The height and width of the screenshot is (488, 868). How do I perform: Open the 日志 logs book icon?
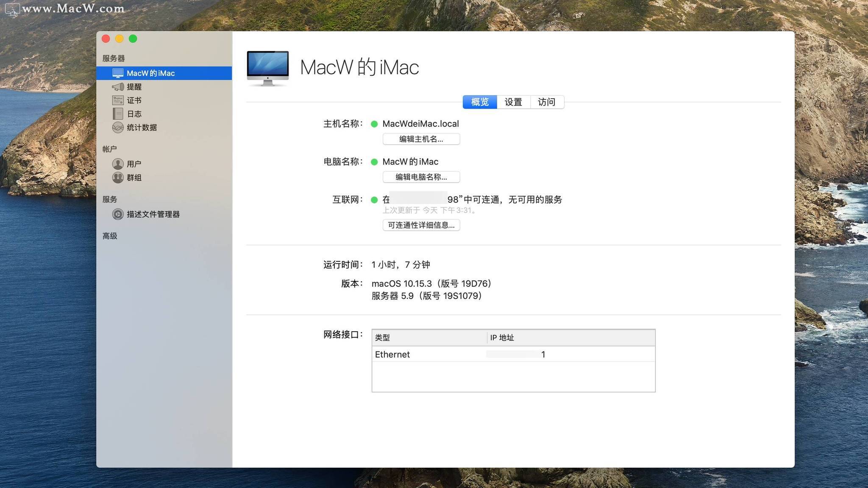coord(118,114)
